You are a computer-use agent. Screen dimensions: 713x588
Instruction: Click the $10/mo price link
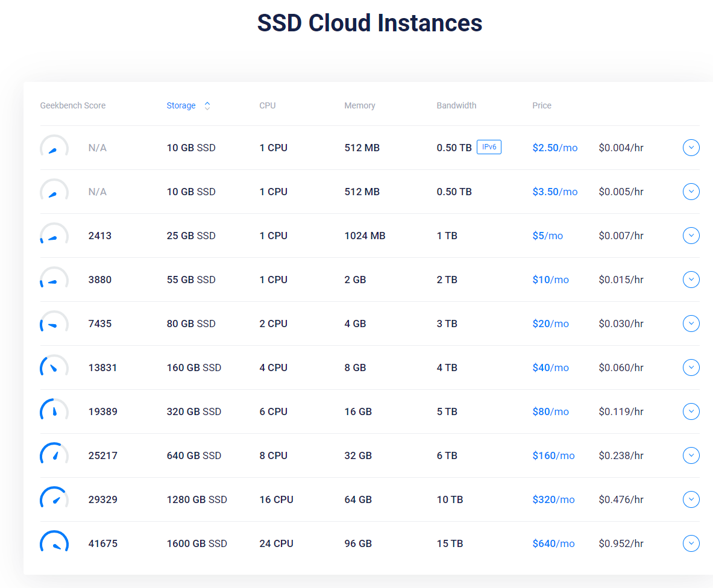[x=550, y=280]
